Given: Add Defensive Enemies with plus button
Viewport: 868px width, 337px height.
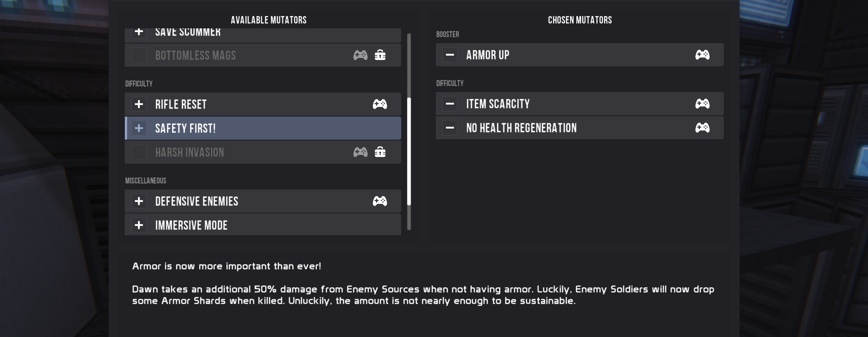Looking at the screenshot, I should (139, 201).
